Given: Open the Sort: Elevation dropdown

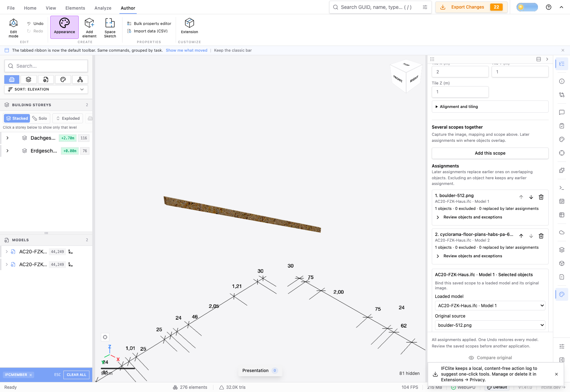Looking at the screenshot, I should 46,89.
